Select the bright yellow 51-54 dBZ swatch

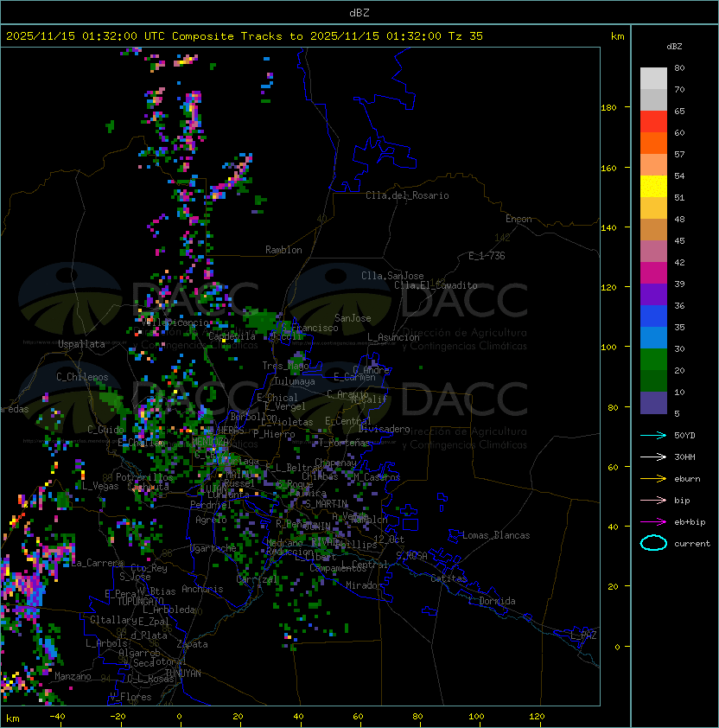click(653, 186)
